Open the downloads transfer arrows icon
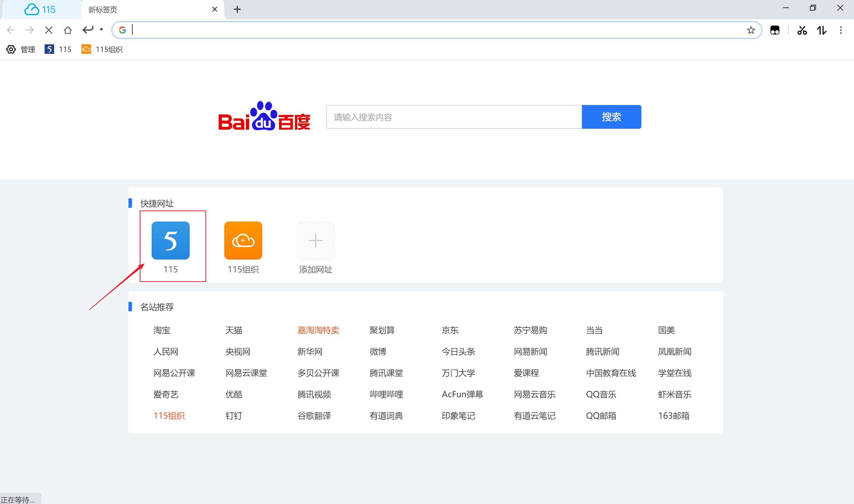 pos(821,30)
